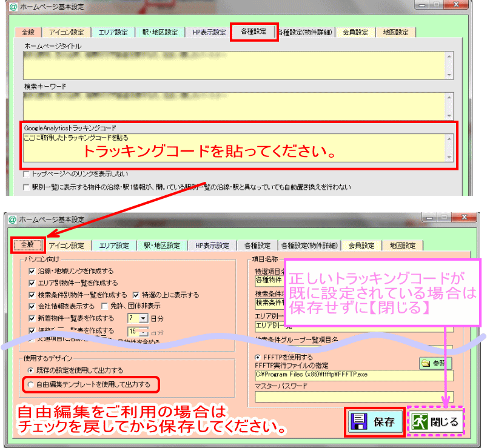Click the 保存 save button
The width and height of the screenshot is (487, 448).
(375, 422)
